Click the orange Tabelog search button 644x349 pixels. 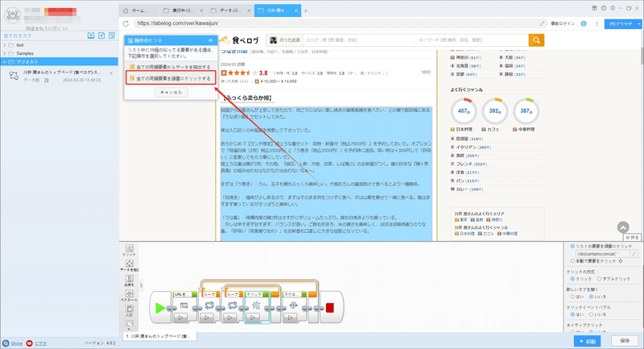pyautogui.click(x=536, y=39)
